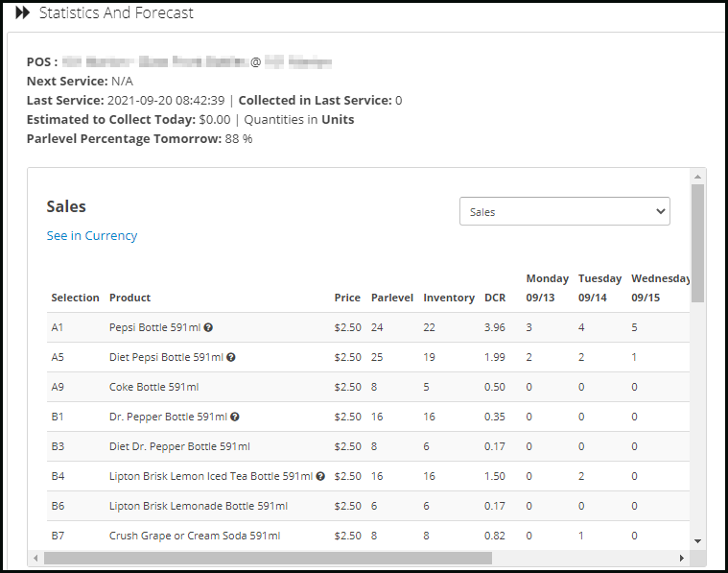Screen dimensions: 728x573
Task: Click the Diet Pepsi Bottle 591ml product name
Action: pos(166,357)
